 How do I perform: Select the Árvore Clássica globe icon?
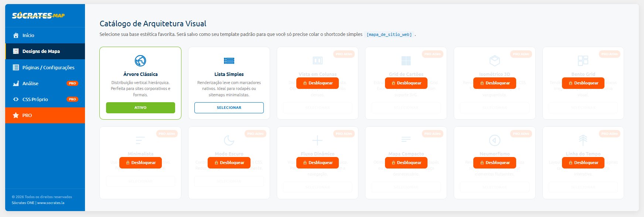click(140, 60)
